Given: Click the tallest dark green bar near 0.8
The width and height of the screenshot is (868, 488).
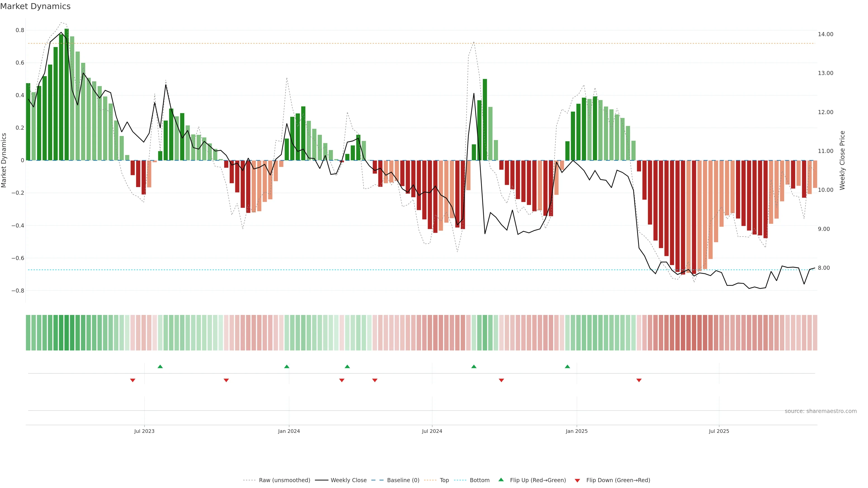Looking at the screenshot, I should pyautogui.click(x=67, y=94).
